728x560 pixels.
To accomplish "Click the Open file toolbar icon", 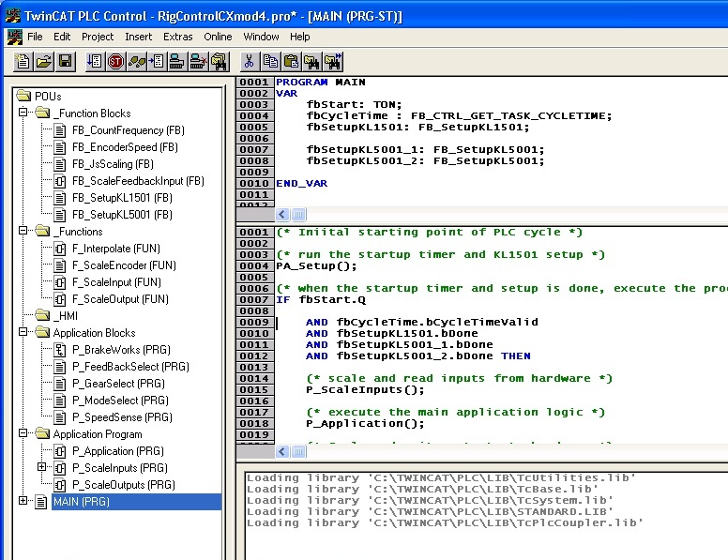I will click(44, 61).
